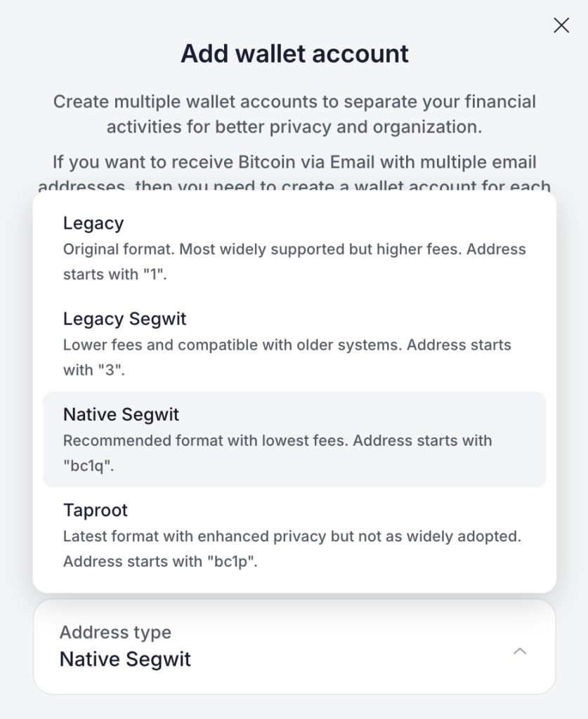Click the Legacy Segwit description text
588x719 pixels.
pyautogui.click(x=288, y=357)
